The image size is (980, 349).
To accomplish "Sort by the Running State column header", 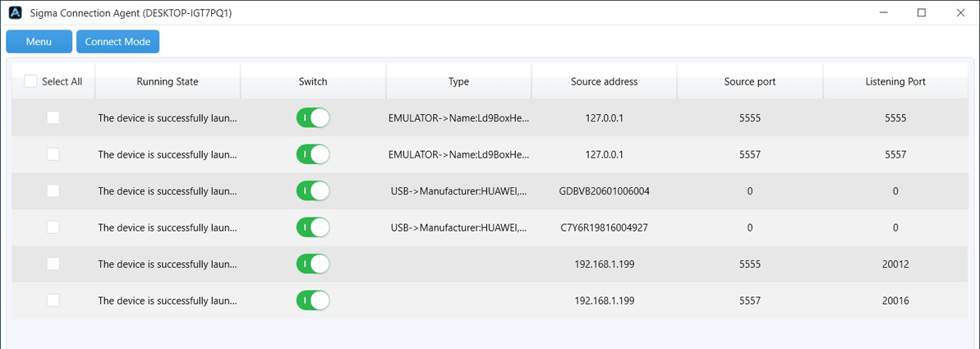I will click(x=168, y=81).
